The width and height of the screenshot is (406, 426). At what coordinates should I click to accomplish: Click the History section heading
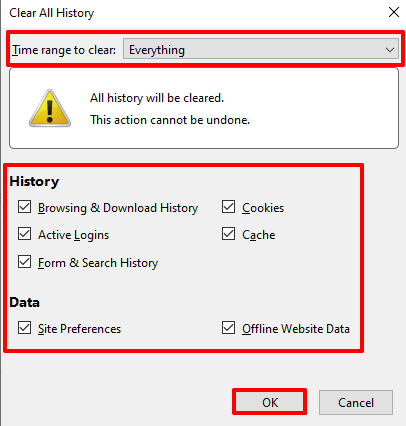coord(34,181)
